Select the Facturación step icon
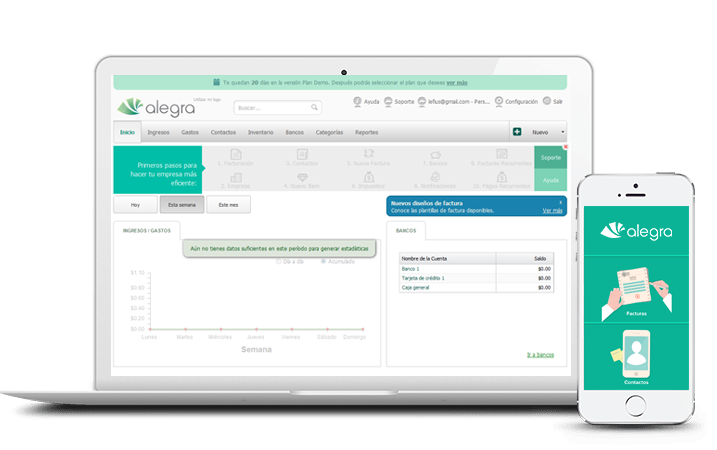717x450 pixels. point(236,154)
